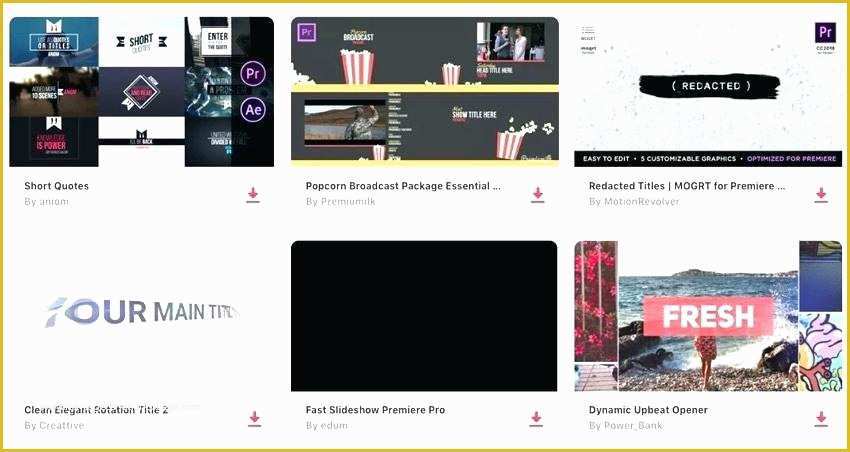The image size is (850, 452).
Task: Download the Redacted Titles MOGRT template
Action: pyautogui.click(x=821, y=195)
